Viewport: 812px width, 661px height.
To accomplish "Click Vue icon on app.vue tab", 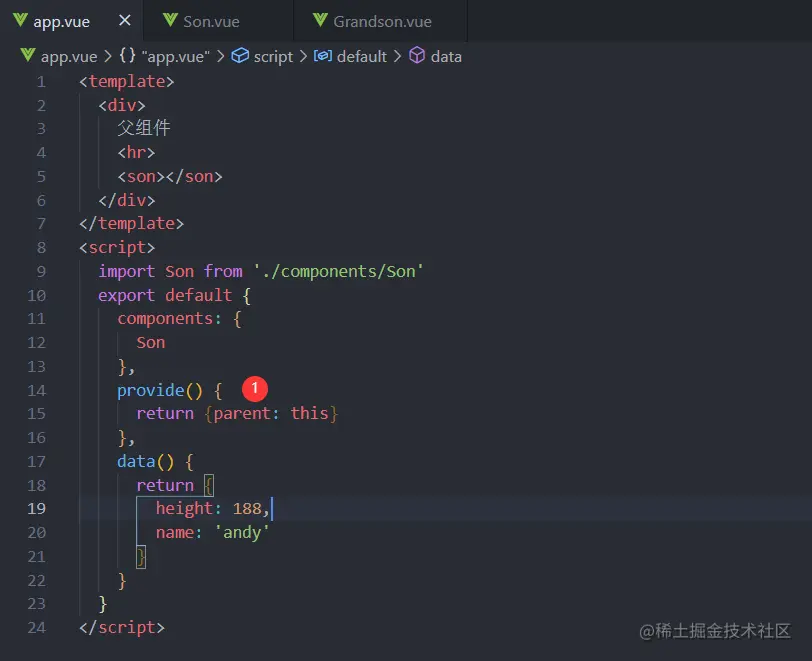I will tap(20, 20).
